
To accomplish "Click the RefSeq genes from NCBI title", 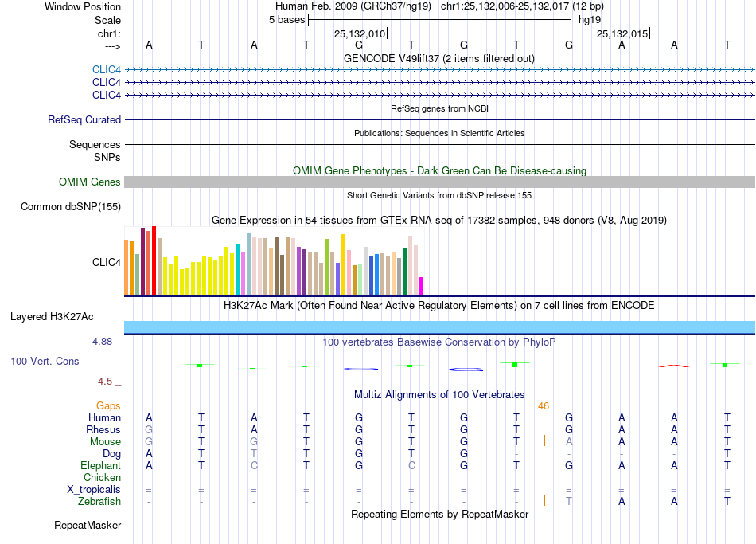I will 439,108.
